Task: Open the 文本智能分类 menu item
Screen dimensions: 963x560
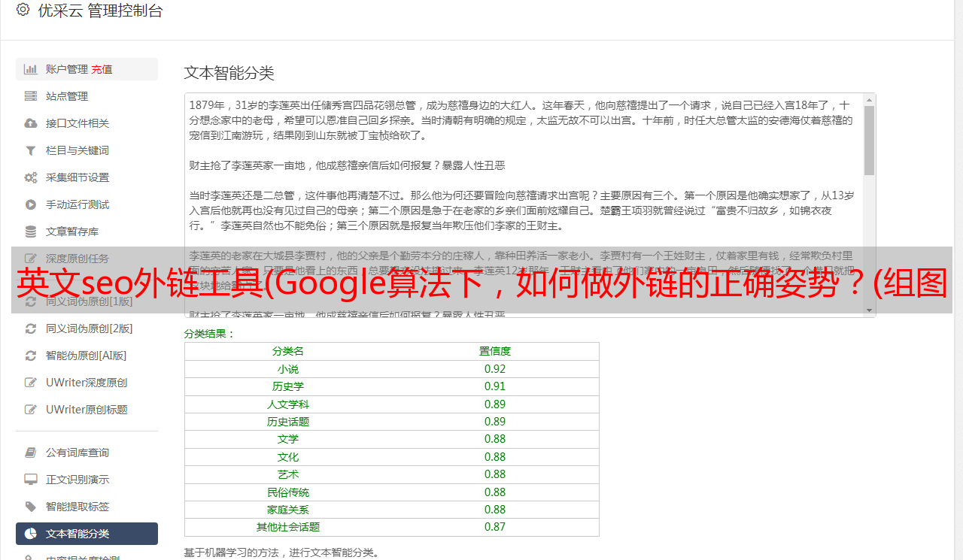Action: coord(87,534)
